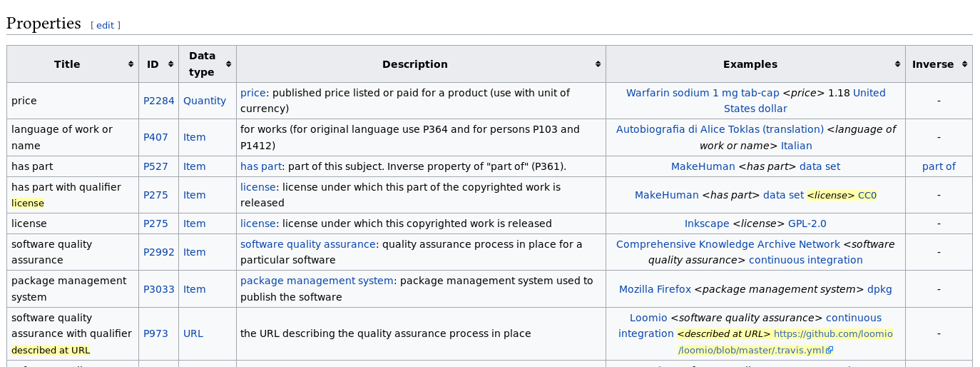
Task: Click sort arrows in ID column header
Action: 171,64
